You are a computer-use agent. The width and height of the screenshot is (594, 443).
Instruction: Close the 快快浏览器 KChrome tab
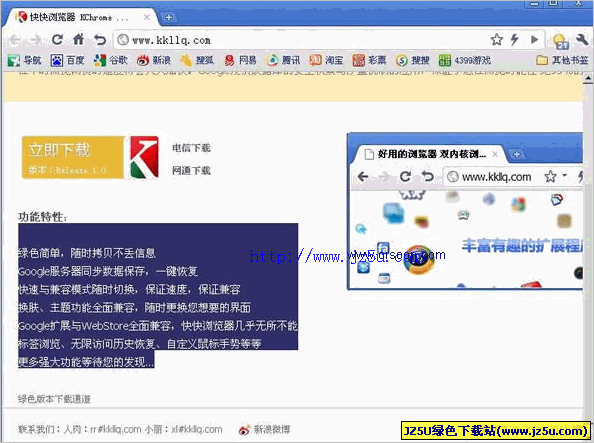[x=147, y=17]
